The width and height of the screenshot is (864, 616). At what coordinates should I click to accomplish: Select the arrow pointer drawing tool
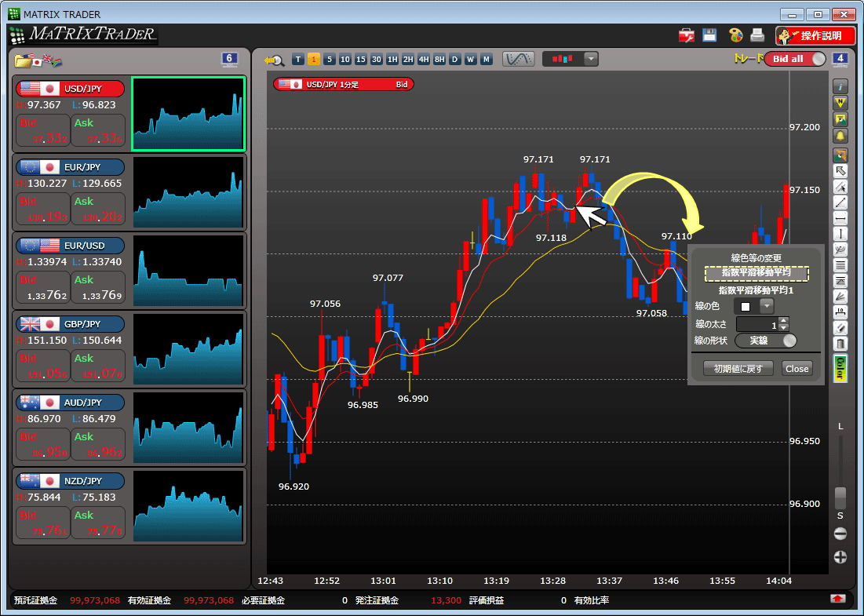coord(840,171)
